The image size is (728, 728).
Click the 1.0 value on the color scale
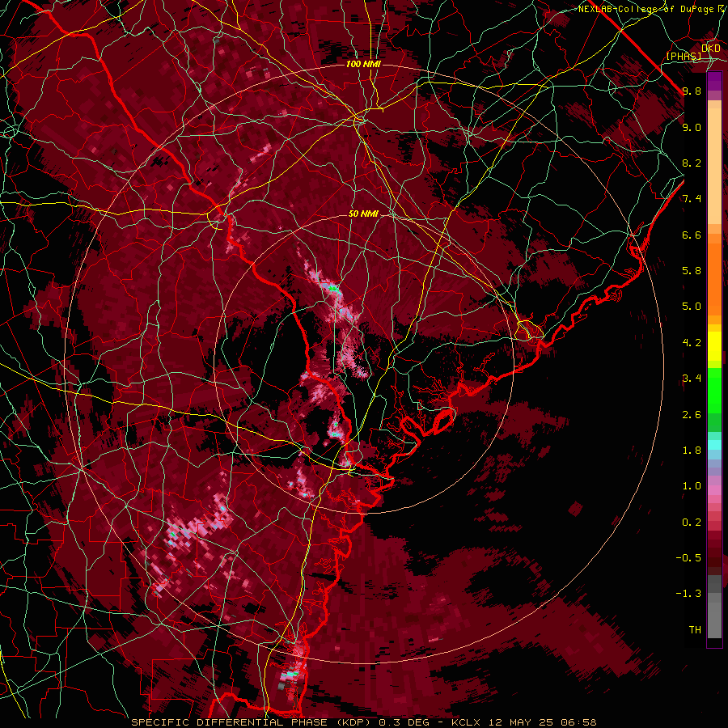[692, 486]
